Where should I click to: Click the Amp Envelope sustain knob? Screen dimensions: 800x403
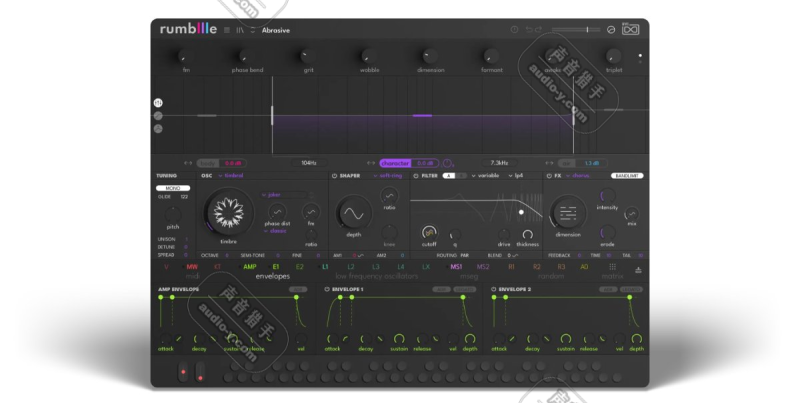pos(232,338)
